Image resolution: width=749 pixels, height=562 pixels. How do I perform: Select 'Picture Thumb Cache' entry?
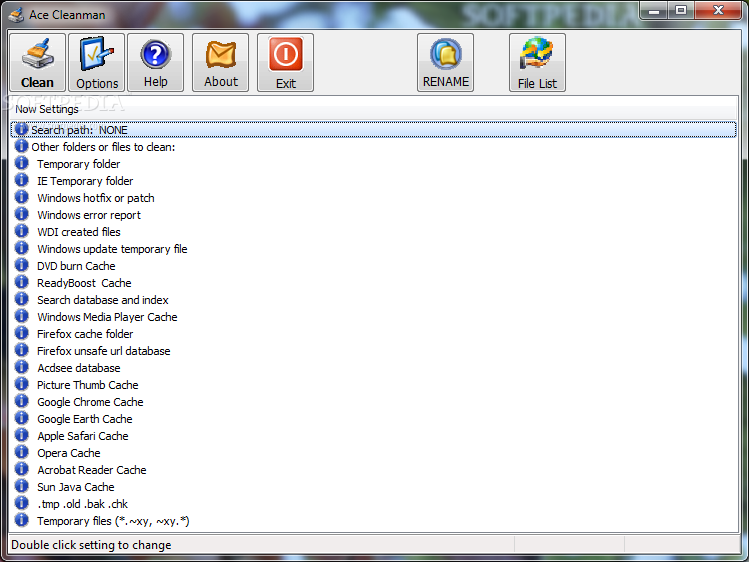(88, 385)
